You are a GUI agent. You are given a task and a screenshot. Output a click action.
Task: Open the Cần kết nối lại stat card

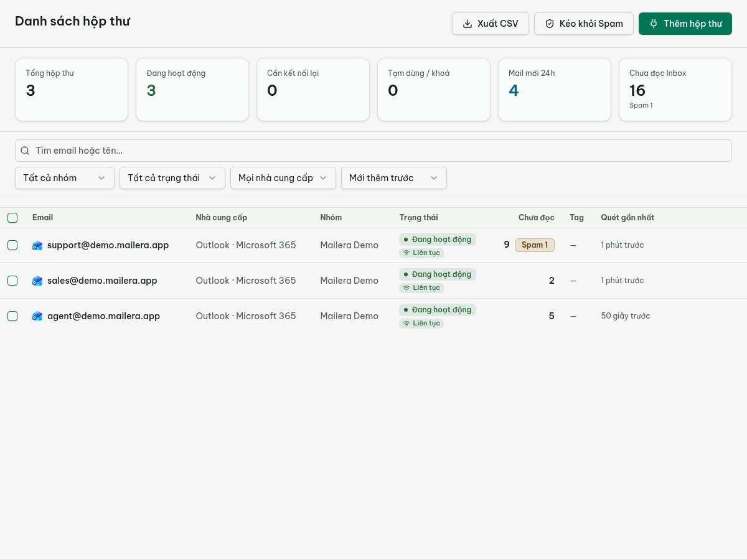[x=313, y=90]
